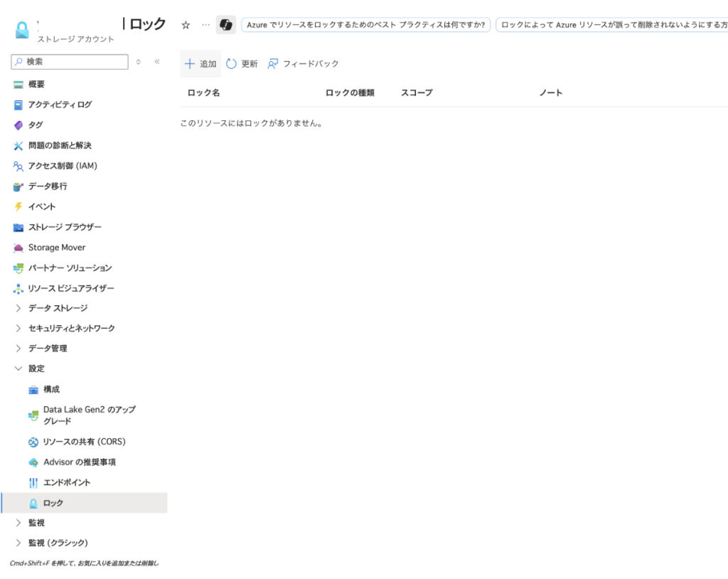This screenshot has width=728, height=579.
Task: Click the リソース ビジュアライザー icon
Action: pyautogui.click(x=18, y=289)
